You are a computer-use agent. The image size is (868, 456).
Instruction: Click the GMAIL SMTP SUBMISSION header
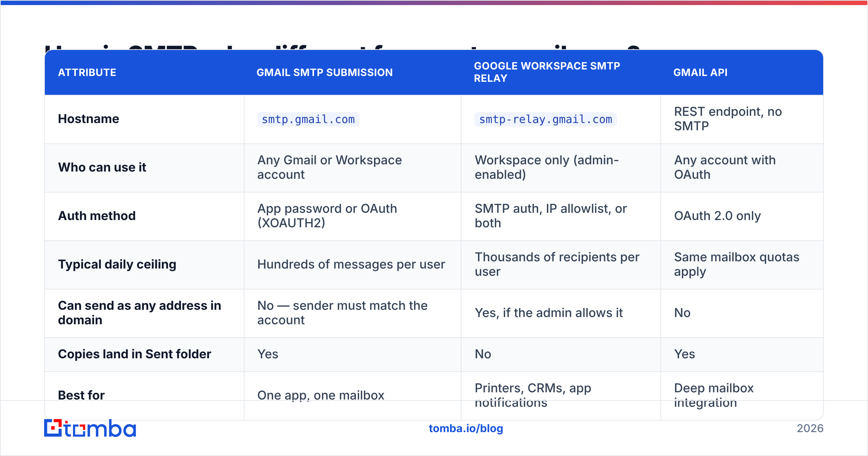point(324,72)
